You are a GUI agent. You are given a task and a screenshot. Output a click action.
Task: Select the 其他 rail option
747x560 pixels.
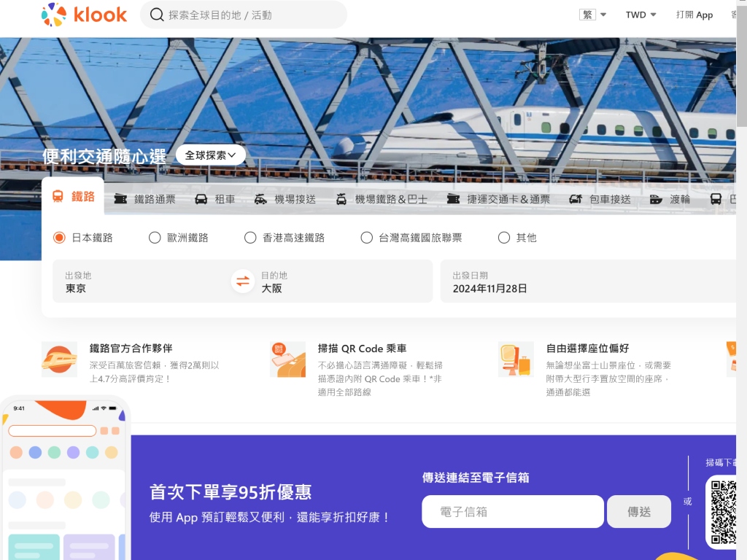click(x=504, y=237)
